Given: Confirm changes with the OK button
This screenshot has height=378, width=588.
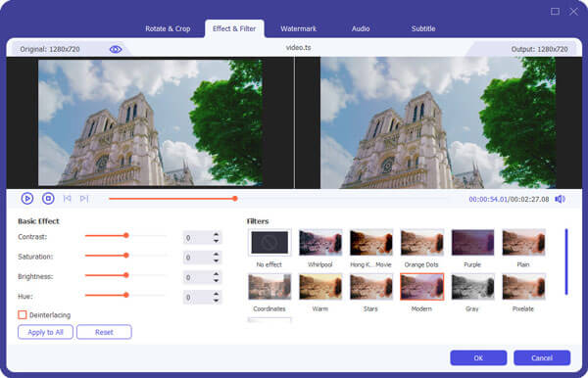Looking at the screenshot, I should point(478,357).
